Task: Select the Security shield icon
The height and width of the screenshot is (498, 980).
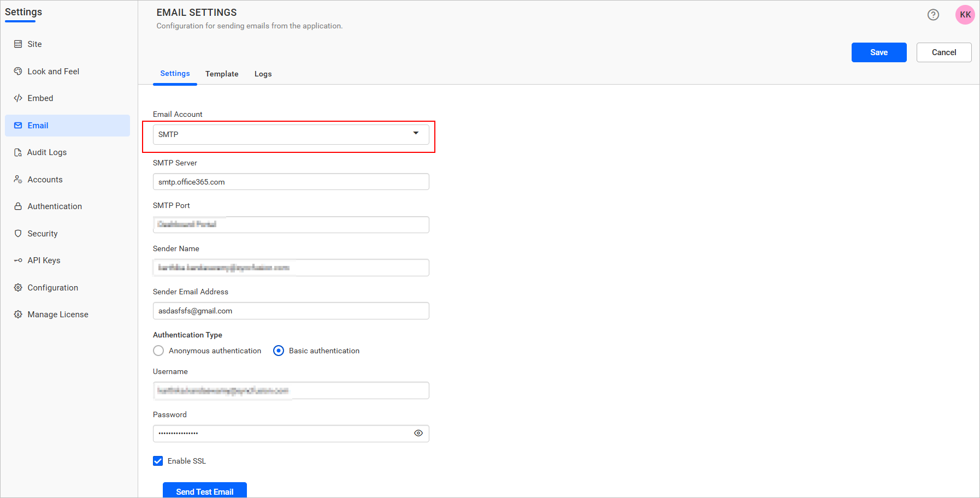Action: [18, 233]
